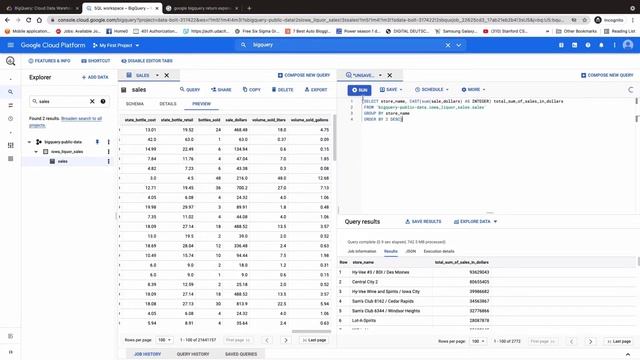Open a new browser tab with plus
Image resolution: width=640 pixels, height=360 pixels.
(249, 8)
